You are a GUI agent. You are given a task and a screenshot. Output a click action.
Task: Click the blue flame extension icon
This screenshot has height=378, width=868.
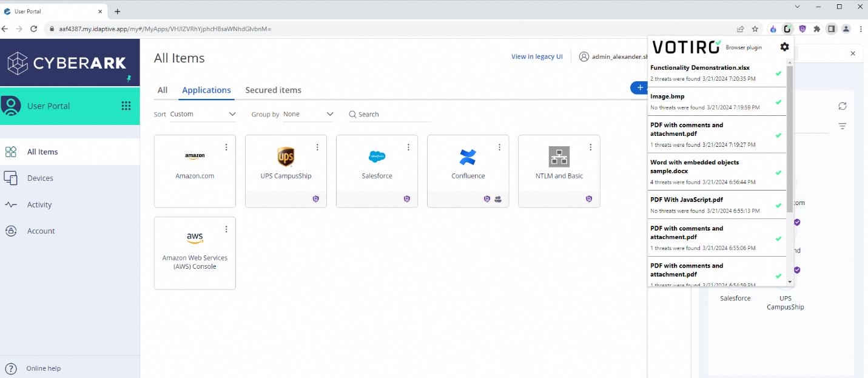click(773, 29)
